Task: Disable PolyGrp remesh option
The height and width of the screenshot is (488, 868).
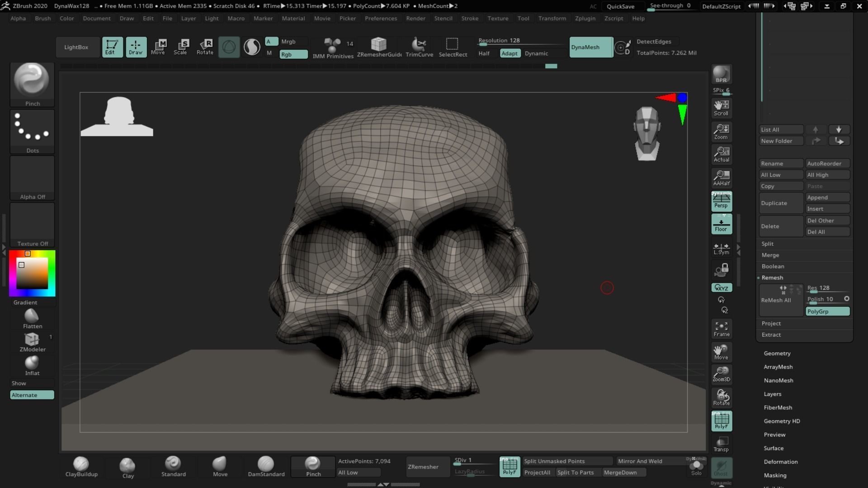Action: (x=828, y=311)
